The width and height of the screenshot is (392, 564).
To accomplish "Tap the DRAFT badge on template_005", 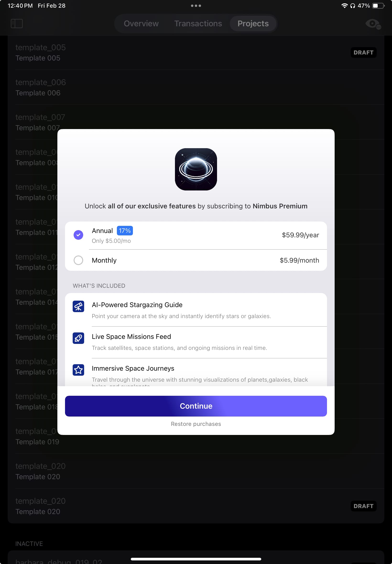I will point(364,52).
